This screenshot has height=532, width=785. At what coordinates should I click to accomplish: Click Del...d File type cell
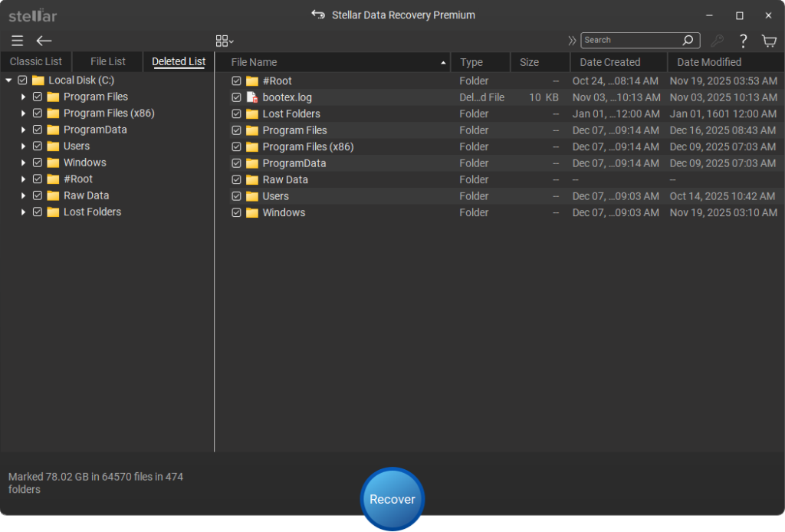(x=482, y=97)
